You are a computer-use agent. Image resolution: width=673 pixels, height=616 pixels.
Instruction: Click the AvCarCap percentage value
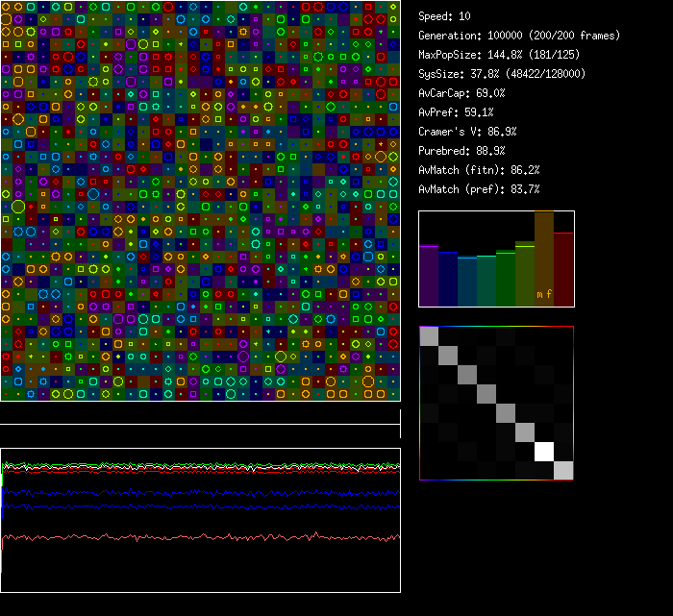490,93
